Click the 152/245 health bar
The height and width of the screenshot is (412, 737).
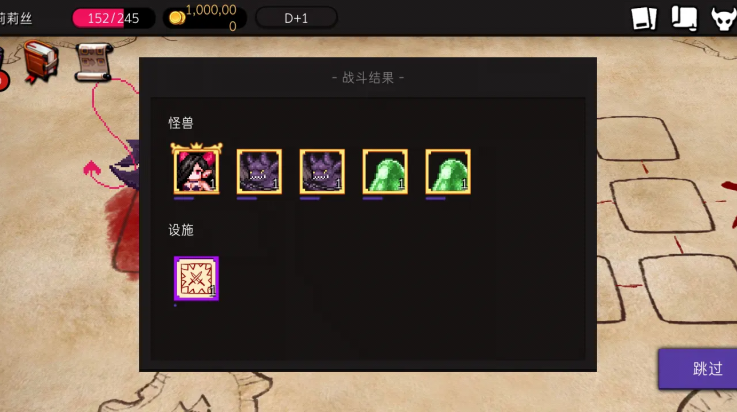click(x=113, y=18)
